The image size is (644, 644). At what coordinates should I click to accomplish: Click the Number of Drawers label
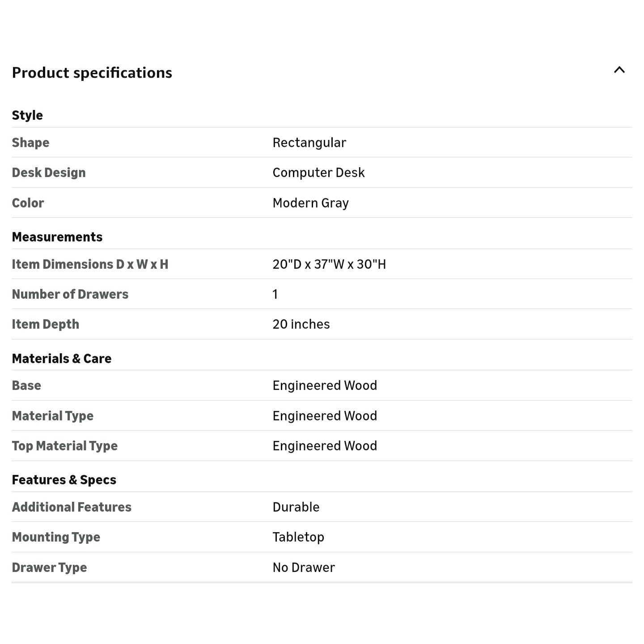[70, 294]
